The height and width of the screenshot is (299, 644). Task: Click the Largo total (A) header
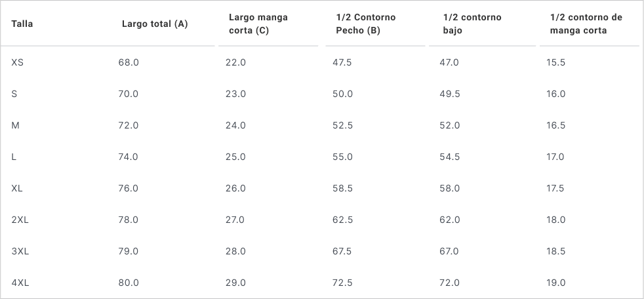click(155, 24)
